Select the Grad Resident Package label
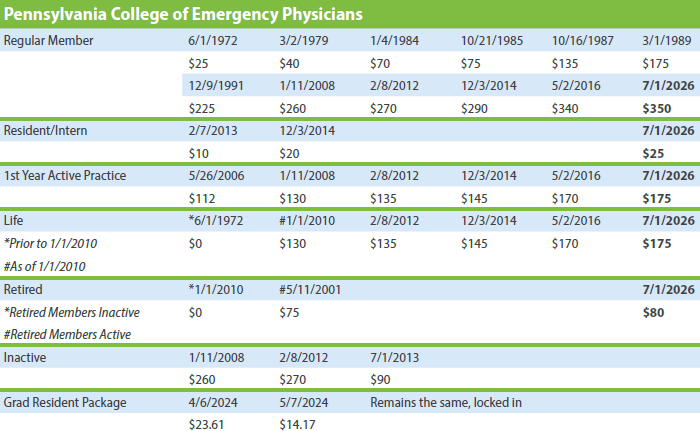700x431 pixels. coord(66,403)
